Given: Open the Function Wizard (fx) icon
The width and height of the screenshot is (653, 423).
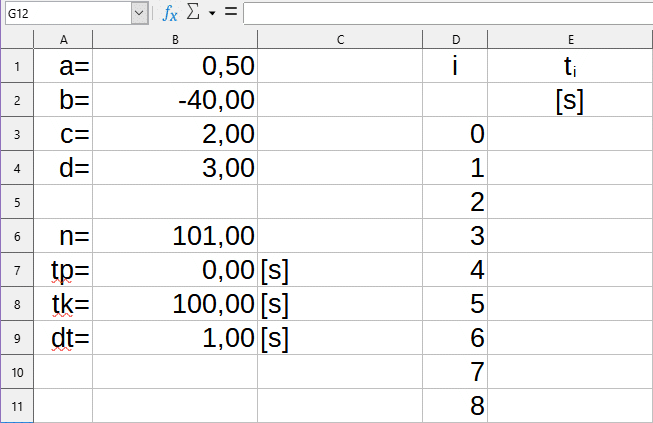Looking at the screenshot, I should (170, 13).
